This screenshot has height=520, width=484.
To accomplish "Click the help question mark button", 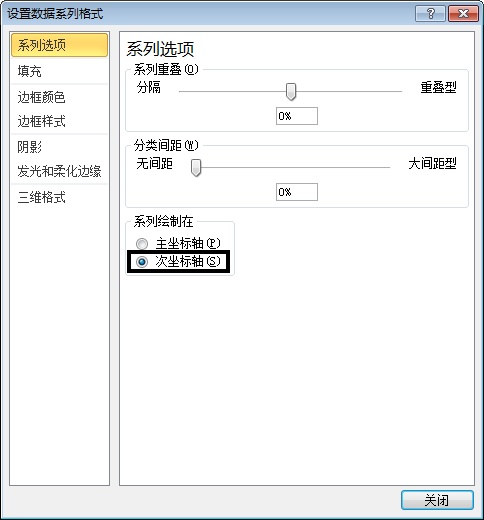I will (x=430, y=14).
